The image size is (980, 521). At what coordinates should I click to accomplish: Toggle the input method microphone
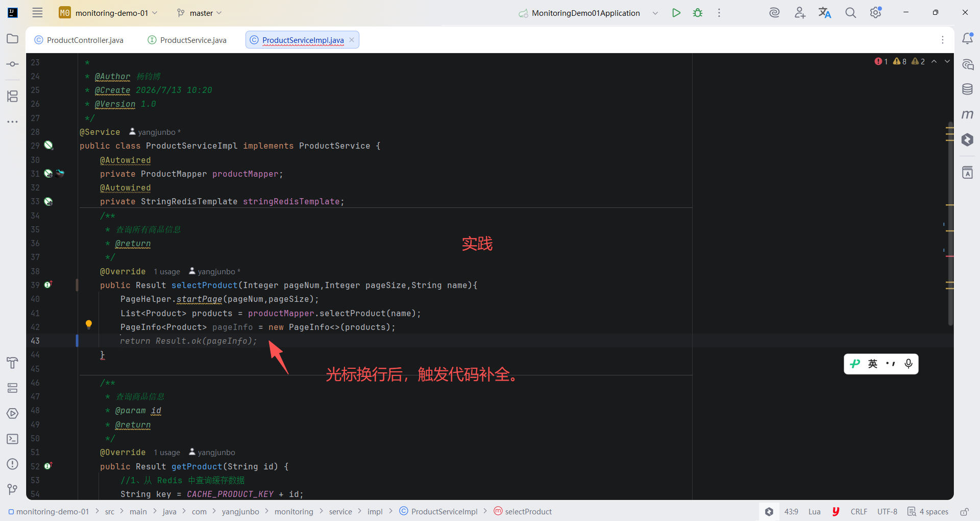click(x=909, y=364)
